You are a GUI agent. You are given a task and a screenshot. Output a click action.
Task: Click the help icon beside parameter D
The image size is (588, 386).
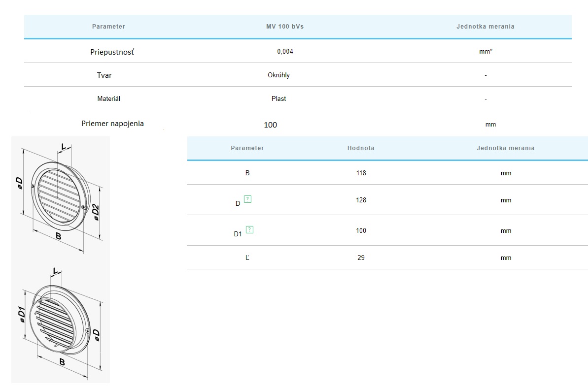coord(248,199)
